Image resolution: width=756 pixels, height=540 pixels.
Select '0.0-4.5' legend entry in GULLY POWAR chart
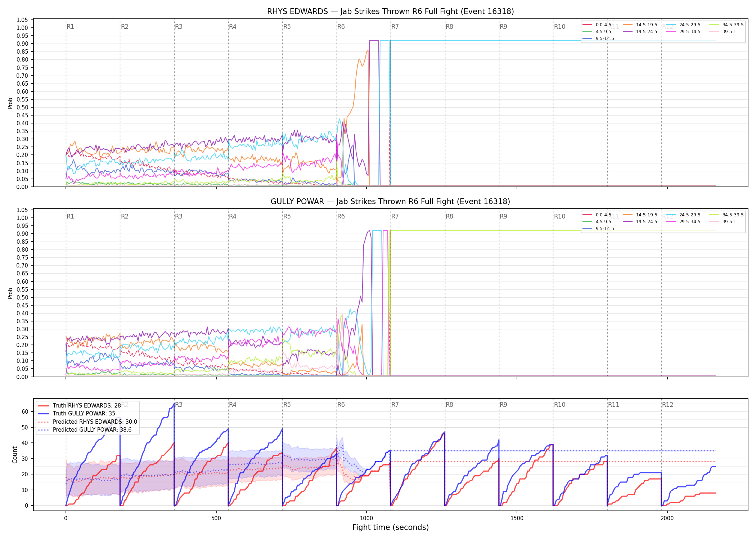[597, 215]
